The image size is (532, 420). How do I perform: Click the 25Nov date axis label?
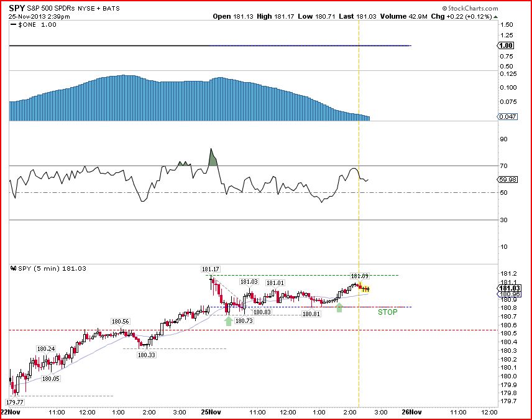(211, 412)
